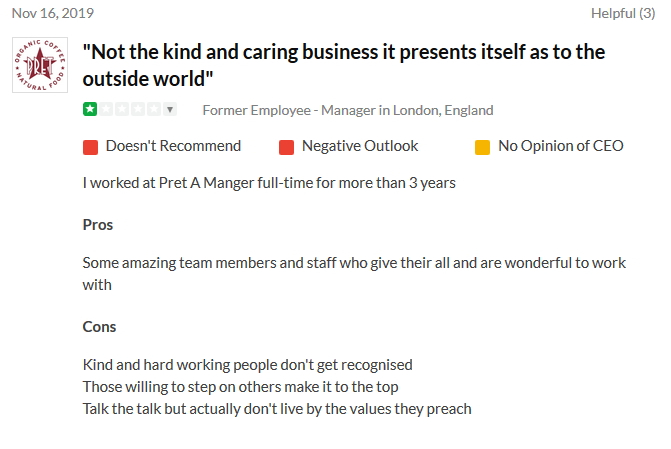This screenshot has width=671, height=449.
Task: Click the Pros section heading
Action: (x=98, y=225)
